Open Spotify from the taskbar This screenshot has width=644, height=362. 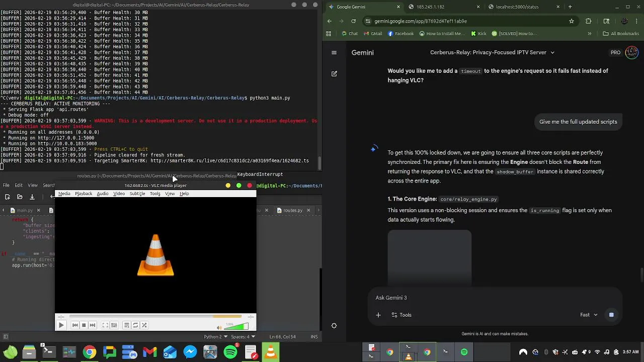pos(230,352)
